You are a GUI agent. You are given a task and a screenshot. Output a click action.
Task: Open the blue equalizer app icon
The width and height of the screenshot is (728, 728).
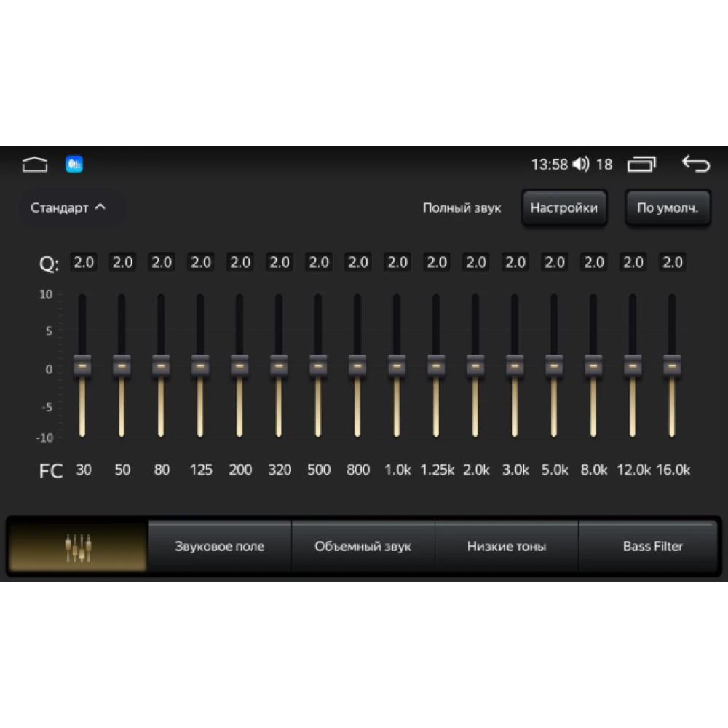(74, 165)
